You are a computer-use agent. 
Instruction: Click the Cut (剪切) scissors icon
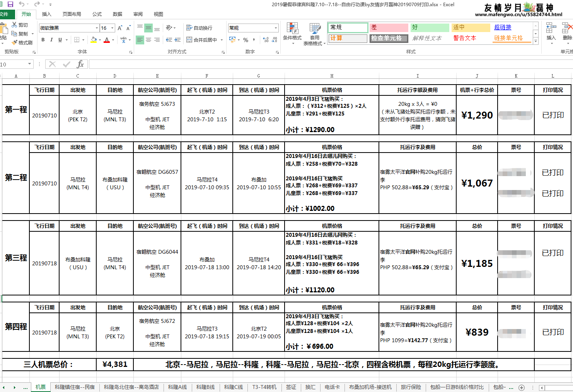15,25
